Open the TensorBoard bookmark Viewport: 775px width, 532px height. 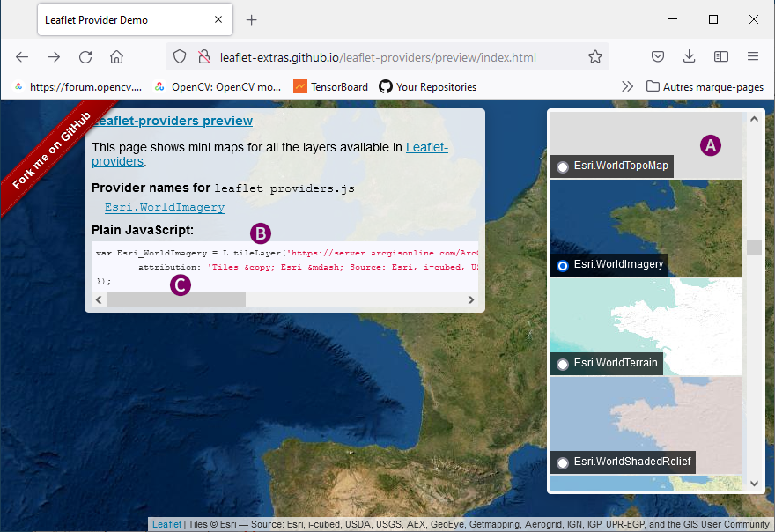click(x=330, y=87)
